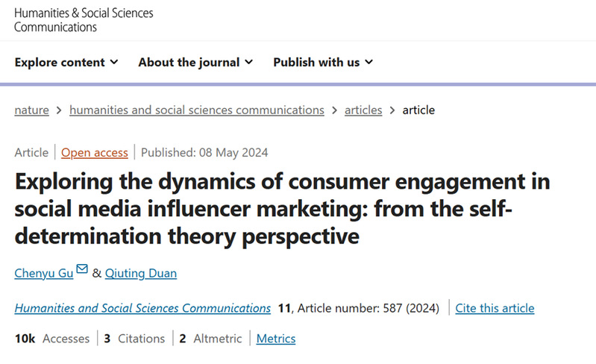The height and width of the screenshot is (364, 596).
Task: Click Cite this article link
Action: click(495, 308)
